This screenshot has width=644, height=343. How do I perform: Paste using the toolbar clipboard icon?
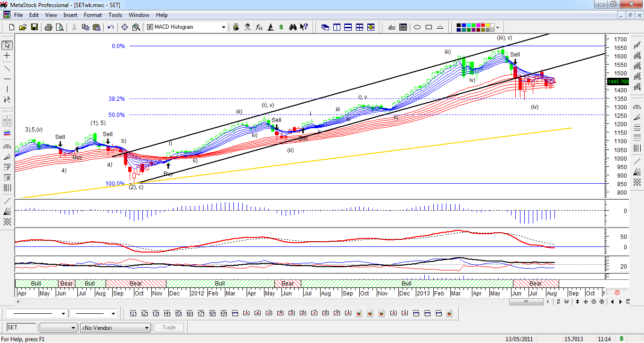coord(97,27)
